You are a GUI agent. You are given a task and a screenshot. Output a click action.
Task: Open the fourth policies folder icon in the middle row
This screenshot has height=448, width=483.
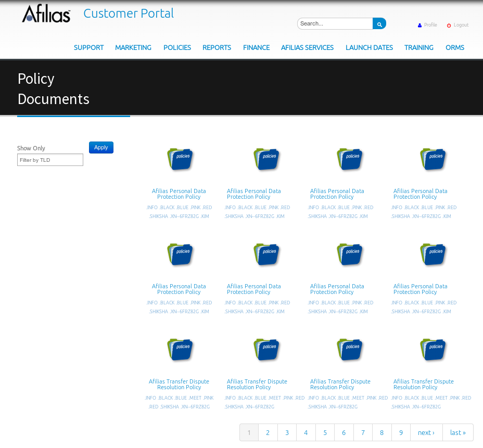pyautogui.click(x=433, y=254)
